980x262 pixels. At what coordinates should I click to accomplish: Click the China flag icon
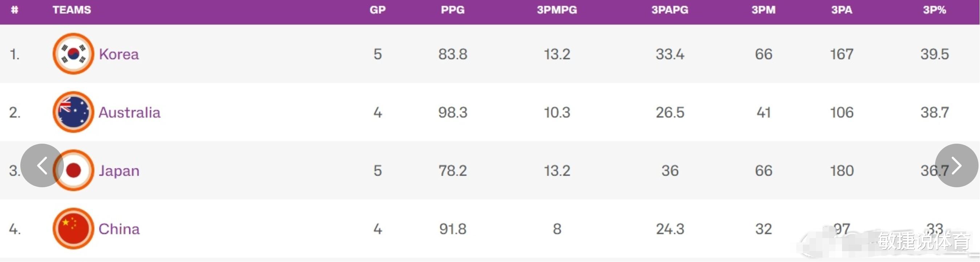point(73,229)
